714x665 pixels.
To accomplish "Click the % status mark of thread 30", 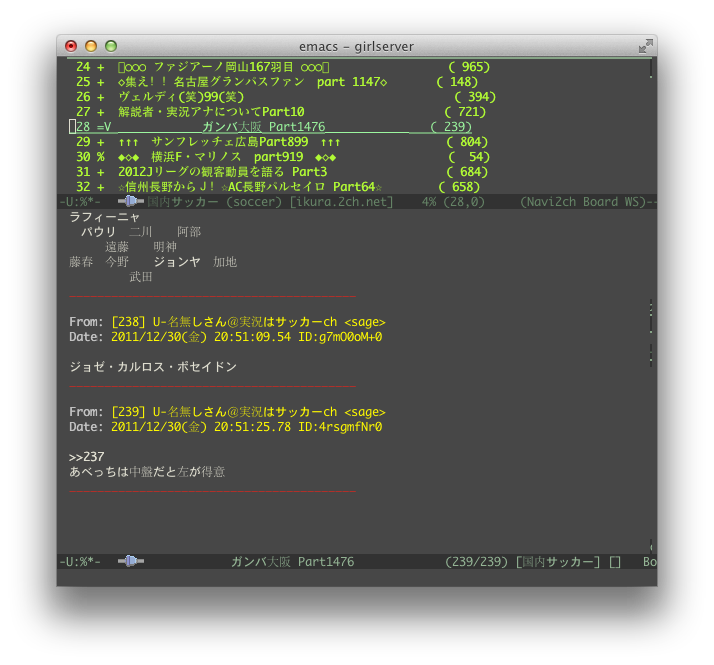I will [101, 157].
